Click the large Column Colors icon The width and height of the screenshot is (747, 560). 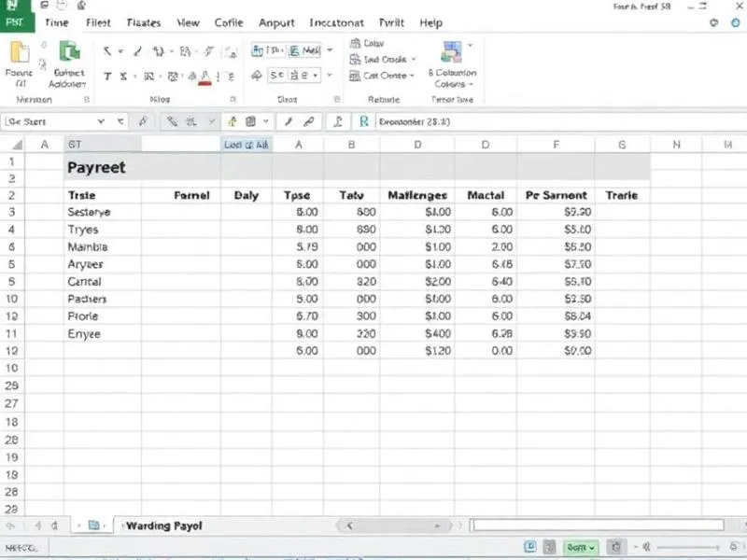(x=451, y=52)
